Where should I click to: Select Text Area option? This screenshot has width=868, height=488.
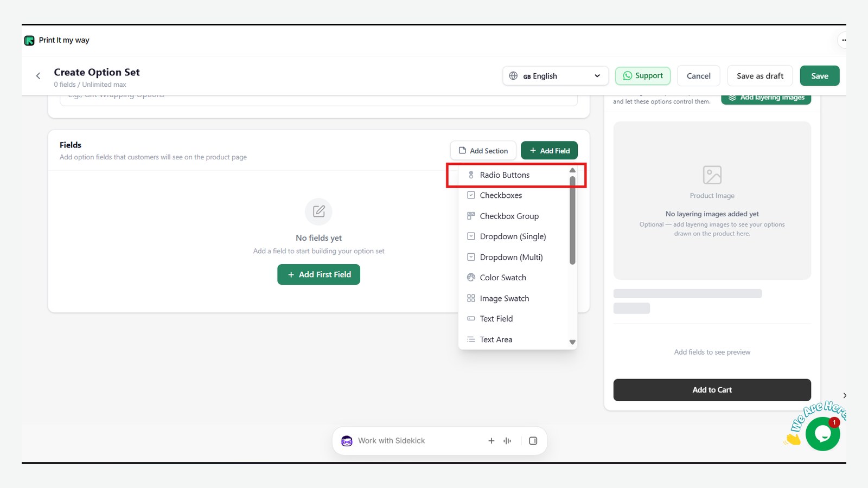[514, 339]
